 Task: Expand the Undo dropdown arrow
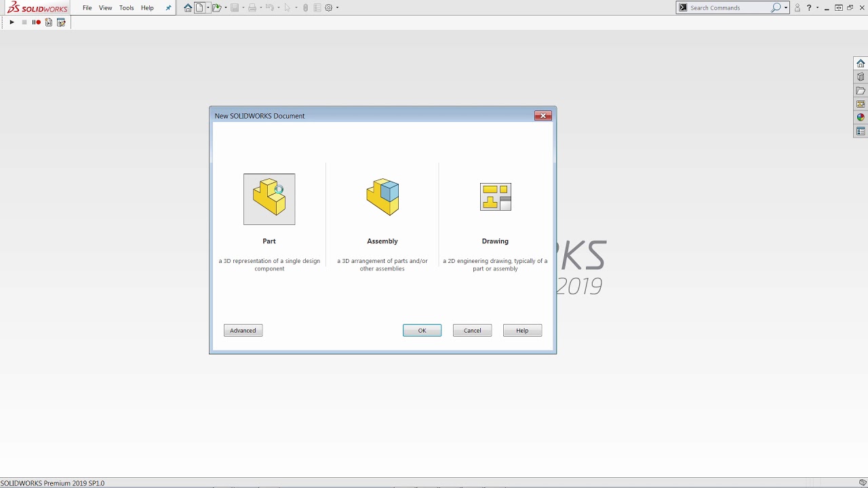[x=279, y=7]
